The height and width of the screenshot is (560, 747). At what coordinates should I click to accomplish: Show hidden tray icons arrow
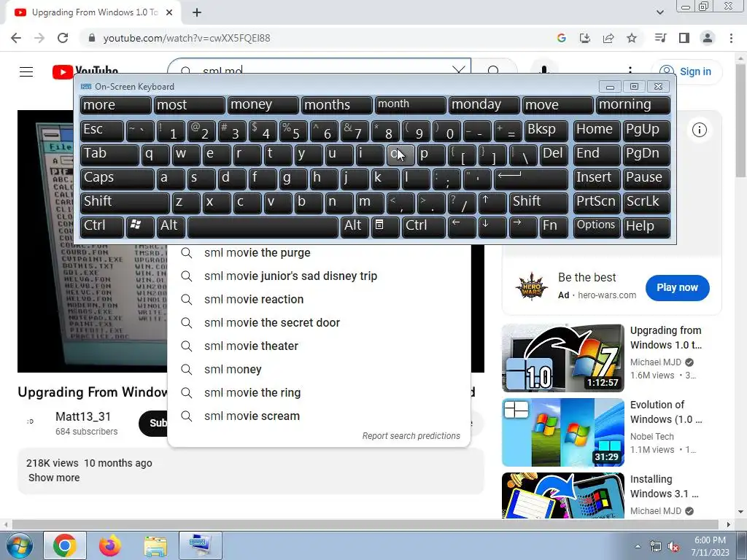(x=638, y=547)
